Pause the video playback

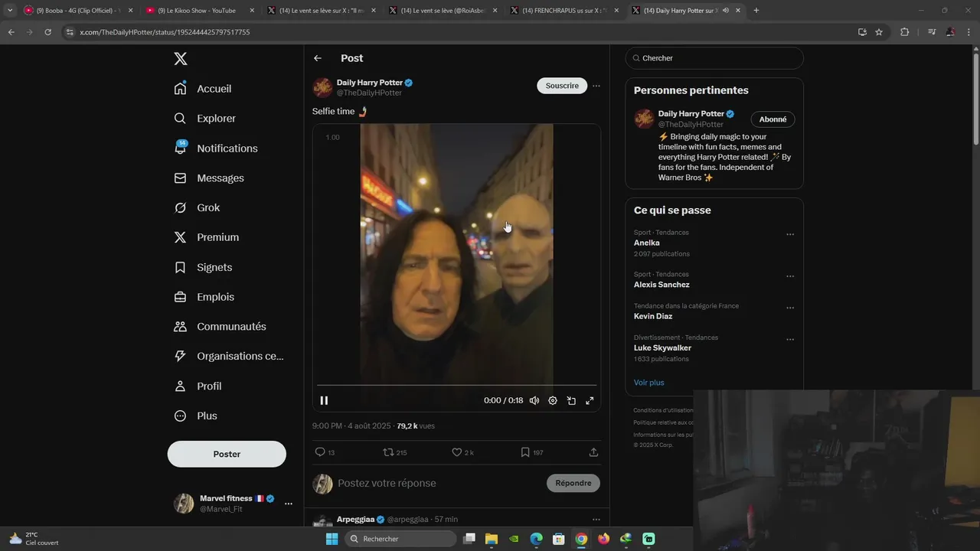point(324,400)
